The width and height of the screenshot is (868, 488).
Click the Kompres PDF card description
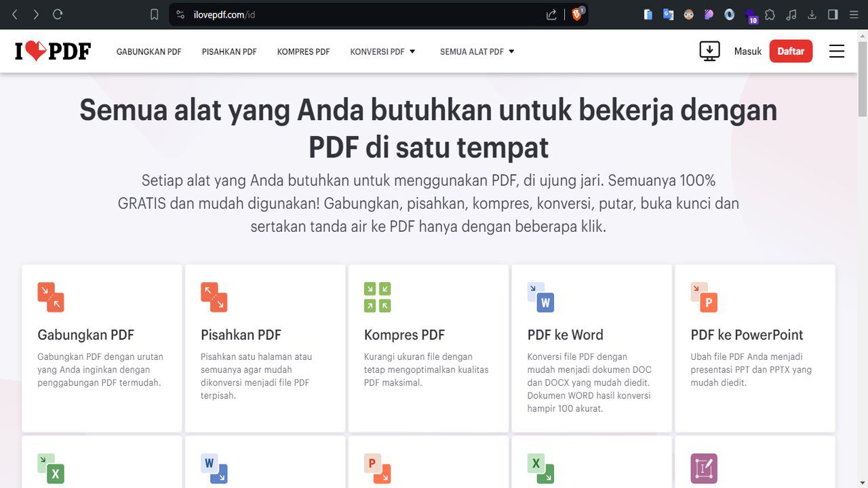427,369
